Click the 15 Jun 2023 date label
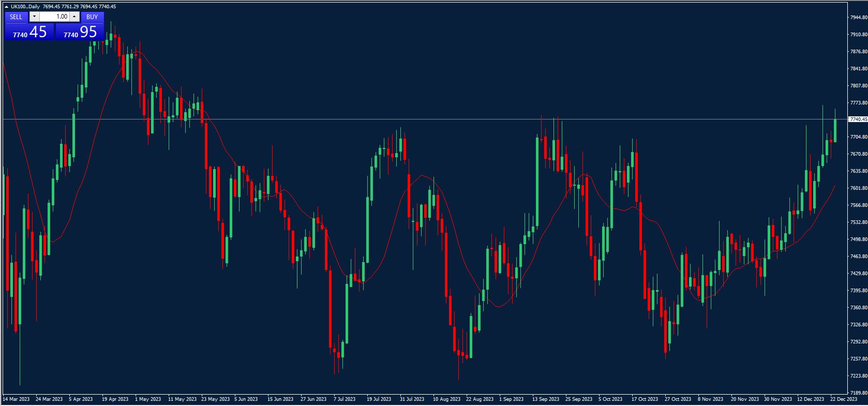This screenshot has height=406, width=868. coord(280,399)
